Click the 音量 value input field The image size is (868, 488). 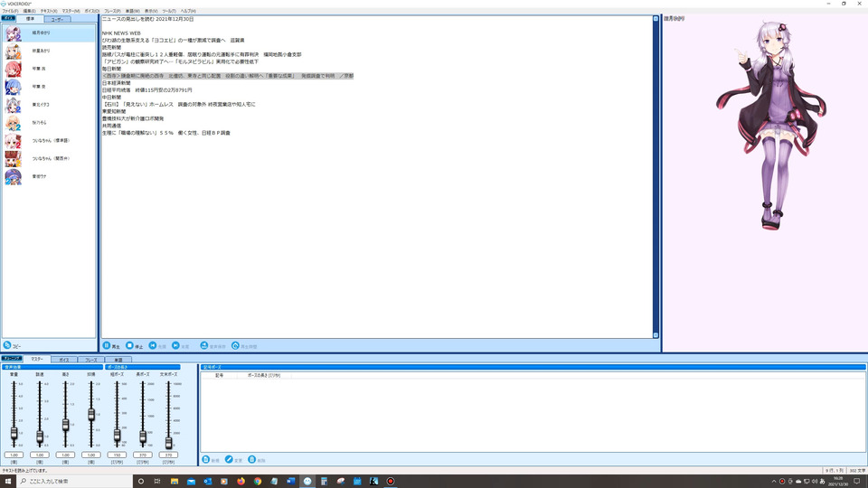(x=14, y=455)
